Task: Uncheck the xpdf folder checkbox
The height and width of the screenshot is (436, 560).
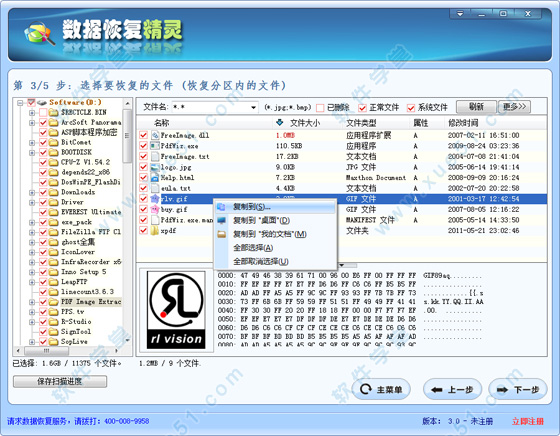Action: [x=143, y=230]
